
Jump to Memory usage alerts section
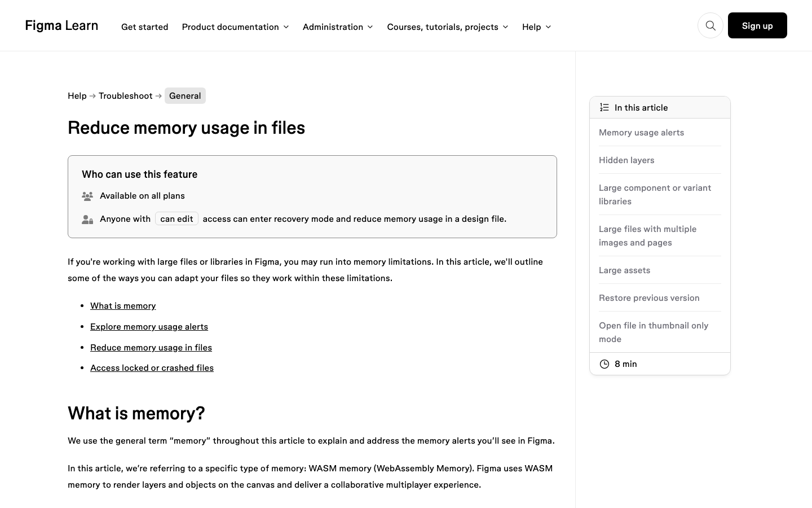[641, 133]
